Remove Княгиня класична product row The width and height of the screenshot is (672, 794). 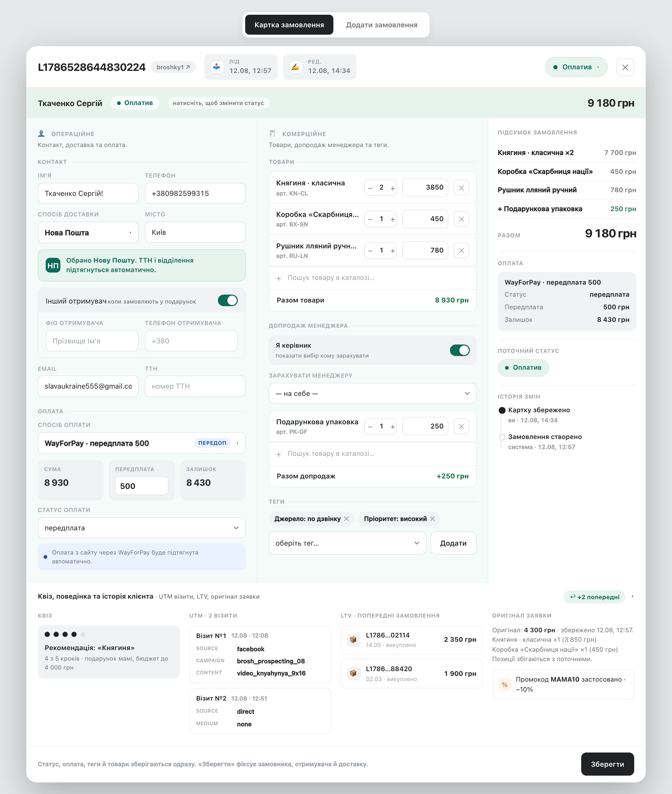[x=461, y=188]
